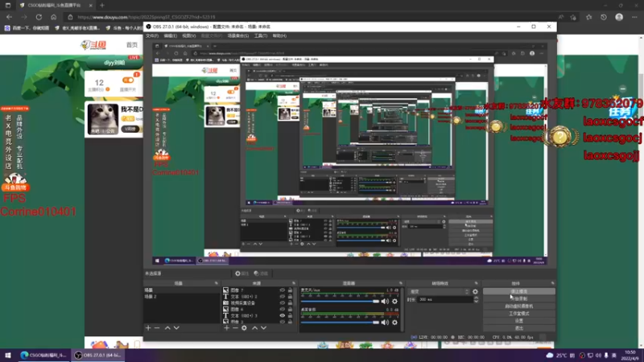
Task: Increase the transition duration with up arrow
Action: 476,298
